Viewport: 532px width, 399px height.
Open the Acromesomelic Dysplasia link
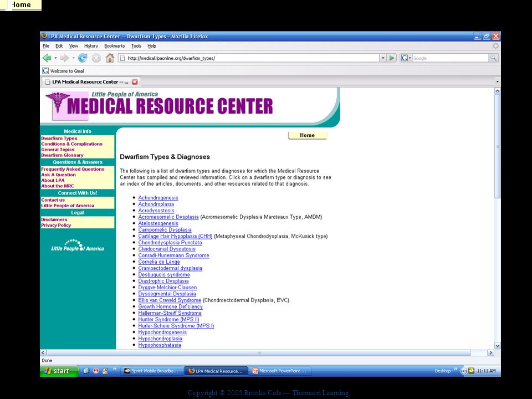(x=168, y=217)
